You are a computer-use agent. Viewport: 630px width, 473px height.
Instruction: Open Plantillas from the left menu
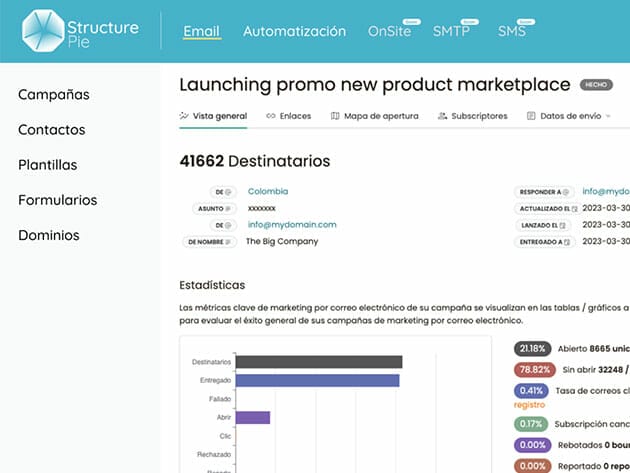[48, 164]
